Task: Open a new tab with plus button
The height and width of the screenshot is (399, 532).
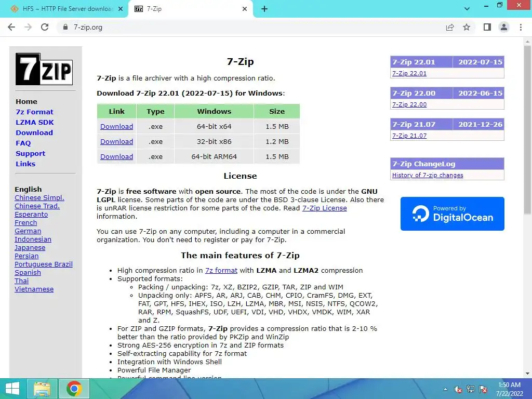Action: point(264,9)
